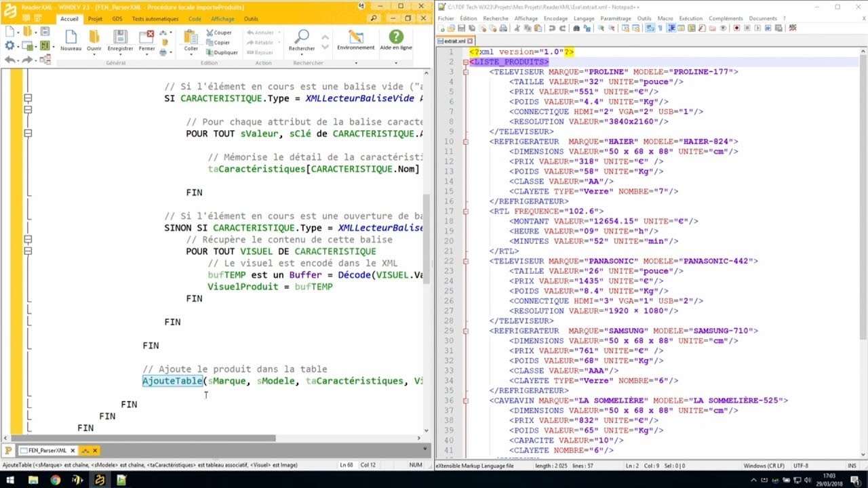Click Notepad++ Print toolbar icon
This screenshot has width=868, height=488.
[x=503, y=28]
